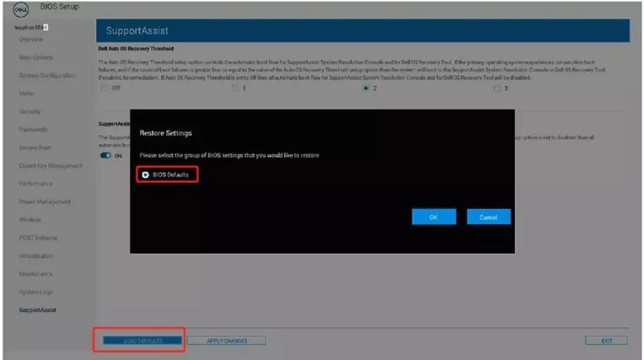644x360 pixels.
Task: Confirm restore with the OK button
Action: pos(434,217)
